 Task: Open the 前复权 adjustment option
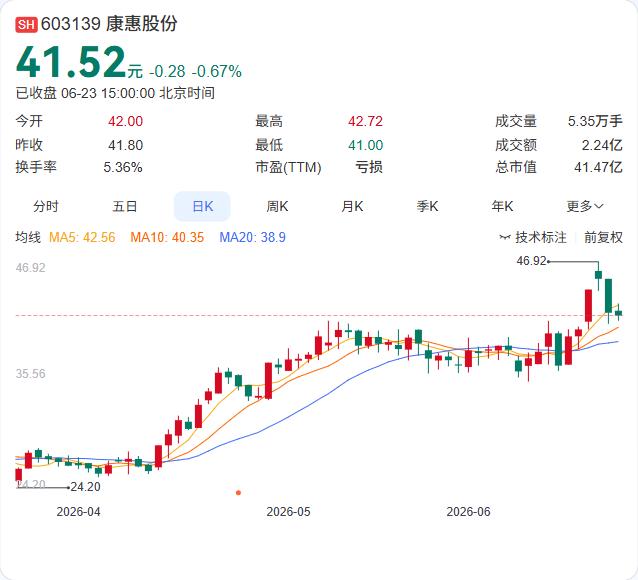point(603,237)
